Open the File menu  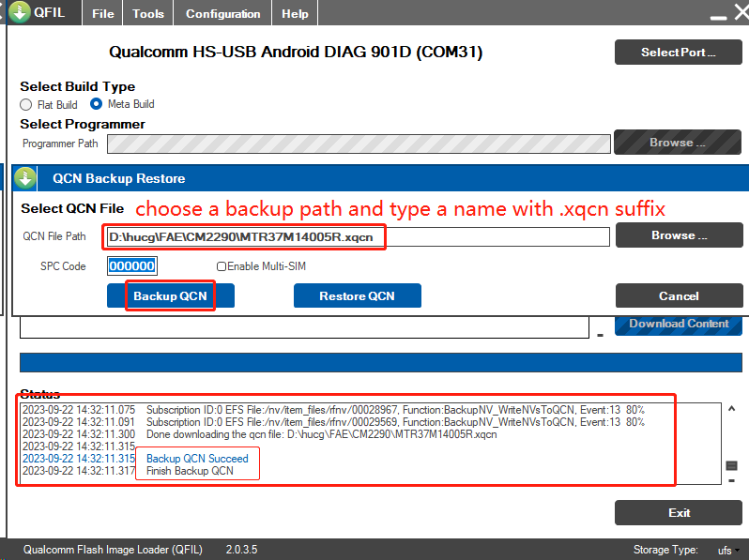(x=103, y=13)
